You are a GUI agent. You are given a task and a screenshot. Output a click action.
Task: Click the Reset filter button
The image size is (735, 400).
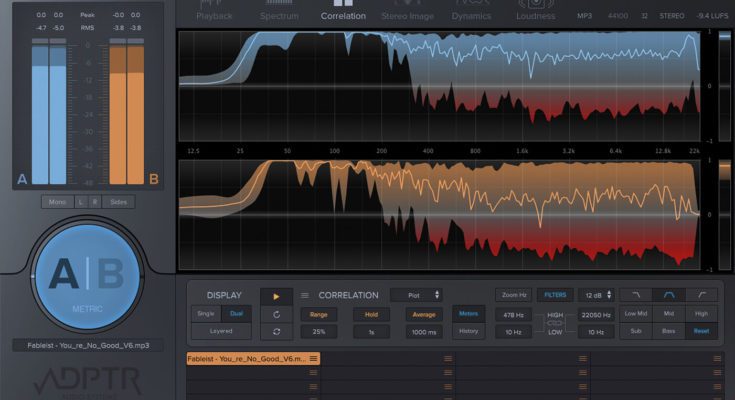click(x=701, y=331)
